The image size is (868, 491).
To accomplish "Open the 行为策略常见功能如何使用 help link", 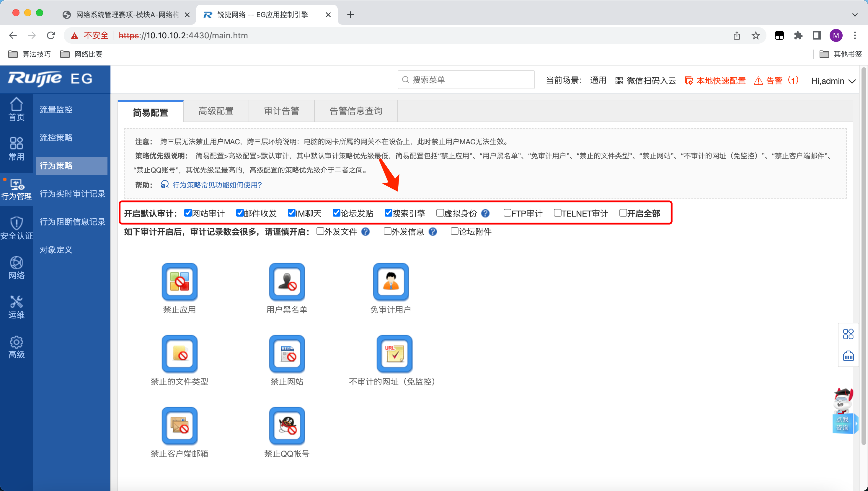I will [x=217, y=185].
